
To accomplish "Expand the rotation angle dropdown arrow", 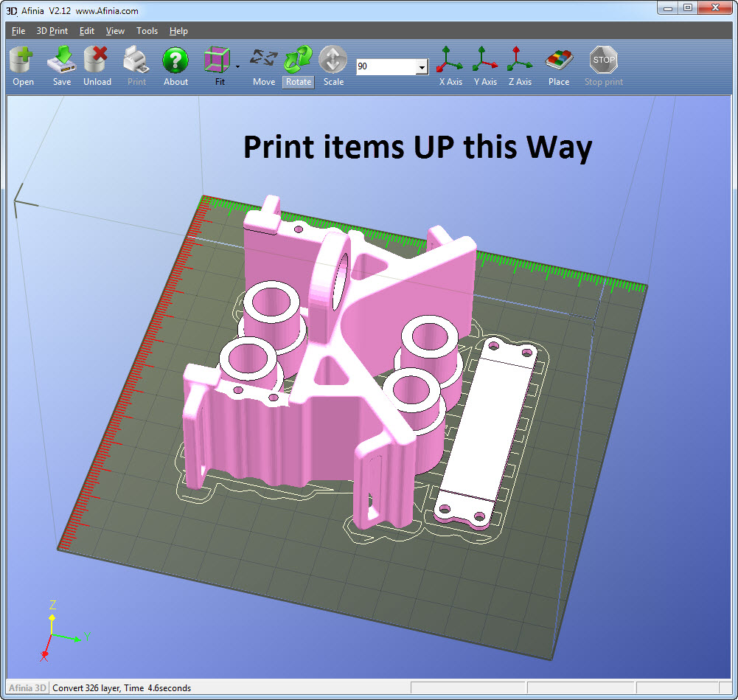I will pyautogui.click(x=422, y=67).
